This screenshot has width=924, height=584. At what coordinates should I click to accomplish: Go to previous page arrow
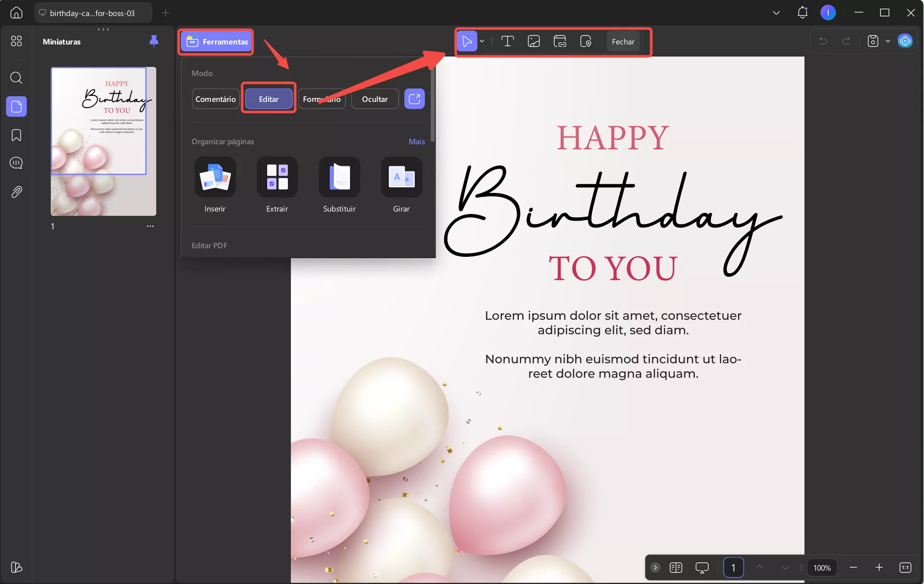tap(760, 567)
